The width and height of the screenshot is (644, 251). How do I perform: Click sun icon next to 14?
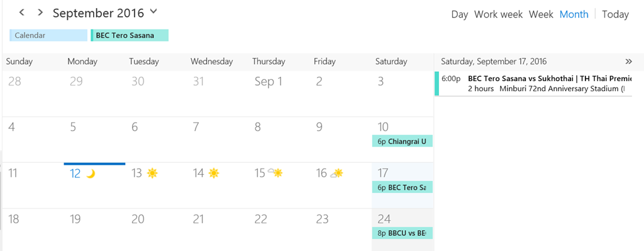click(214, 174)
